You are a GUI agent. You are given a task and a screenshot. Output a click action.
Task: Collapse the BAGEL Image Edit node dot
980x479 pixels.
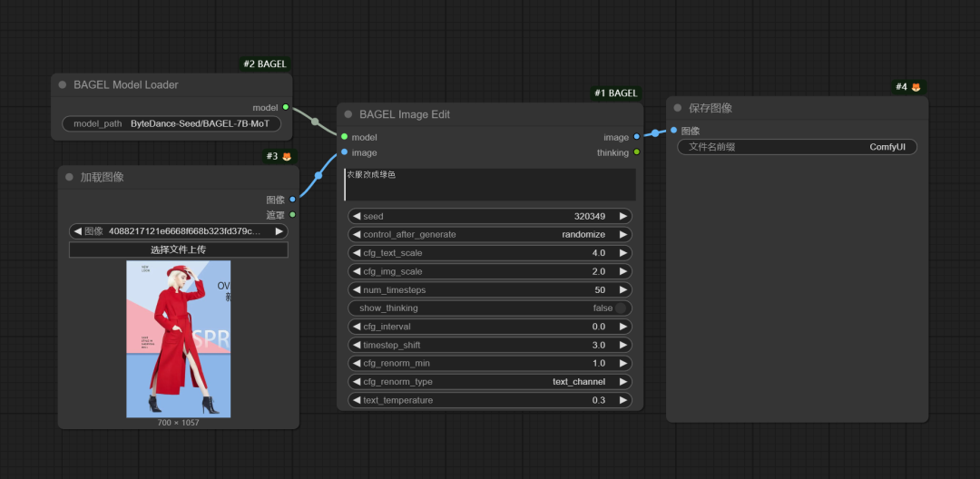tap(348, 114)
